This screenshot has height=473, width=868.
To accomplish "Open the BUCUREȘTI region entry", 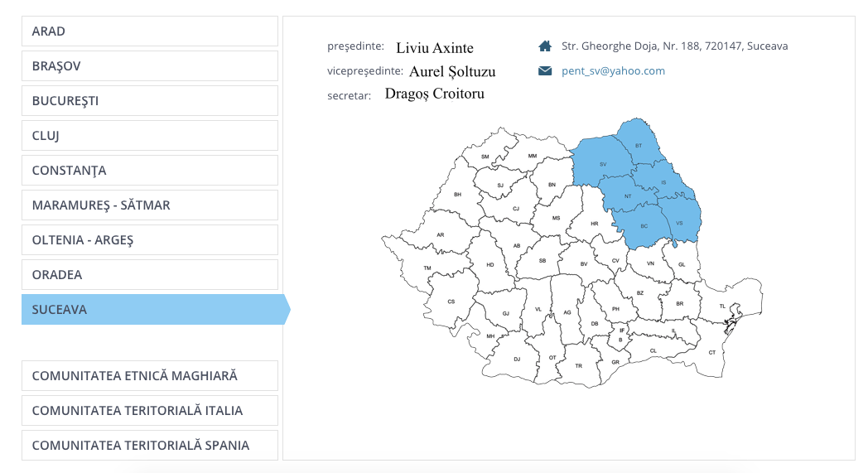I will (149, 101).
